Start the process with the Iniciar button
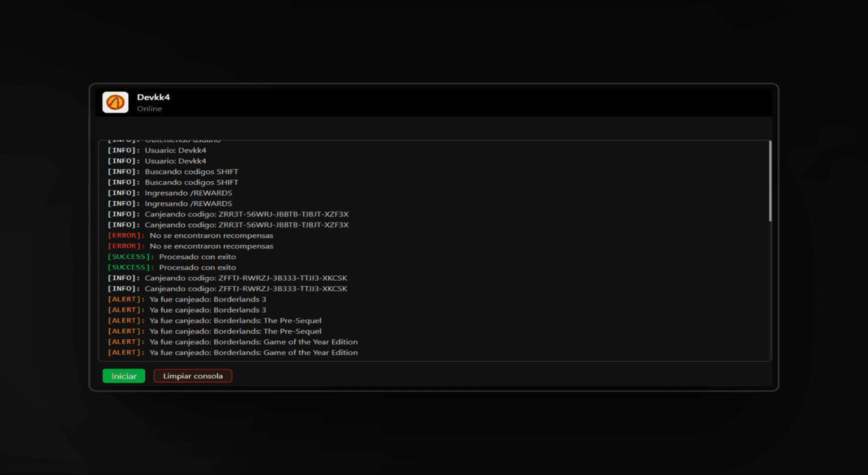Image resolution: width=868 pixels, height=475 pixels. (x=123, y=376)
